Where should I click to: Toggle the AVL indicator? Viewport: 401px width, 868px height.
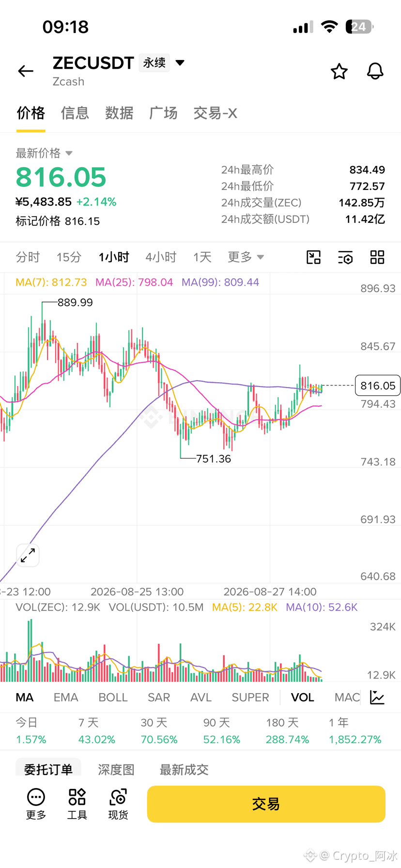[201, 697]
